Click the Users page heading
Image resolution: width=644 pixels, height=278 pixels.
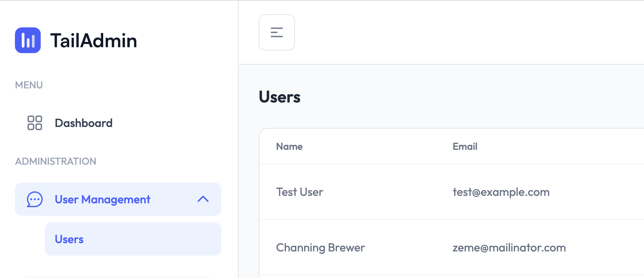tap(279, 97)
